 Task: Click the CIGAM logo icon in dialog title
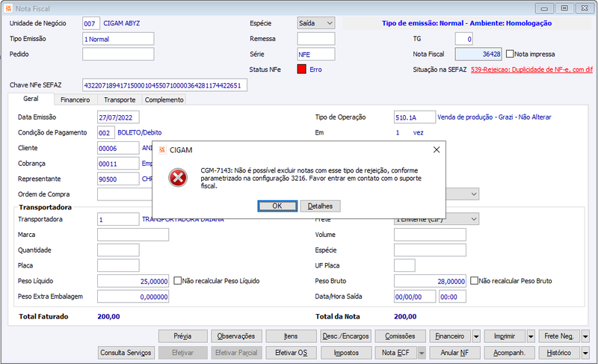pos(162,149)
